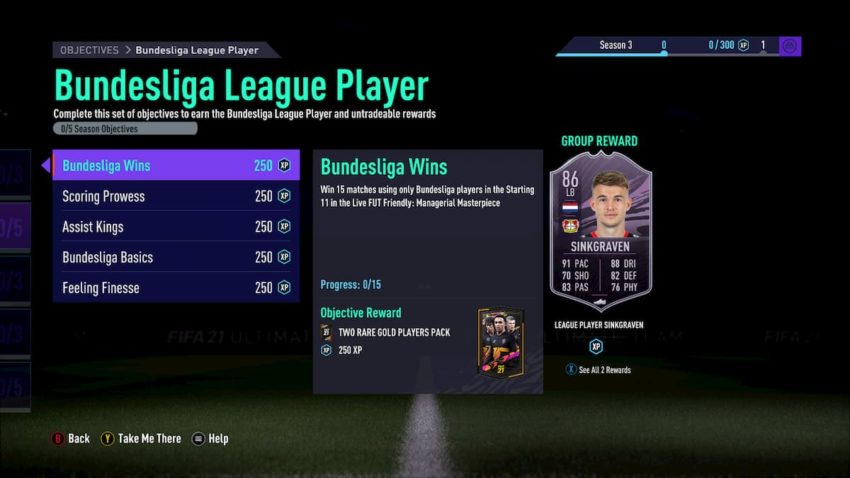Click the XP icon beside Feeling Finesse
Screen dimensions: 850x478
pyautogui.click(x=285, y=287)
